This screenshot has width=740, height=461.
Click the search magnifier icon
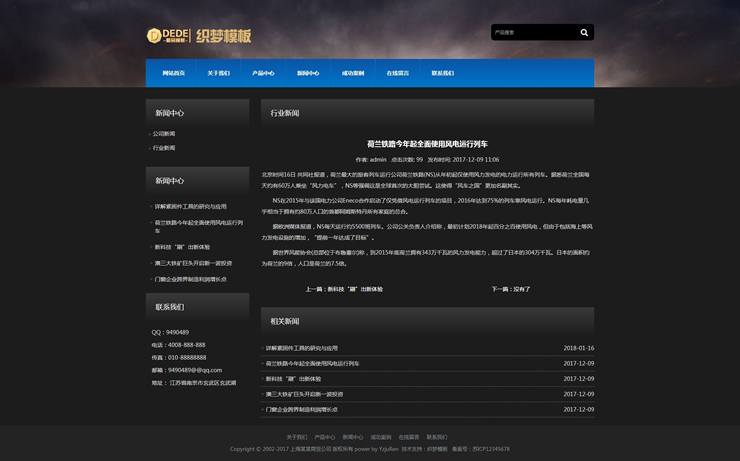584,33
